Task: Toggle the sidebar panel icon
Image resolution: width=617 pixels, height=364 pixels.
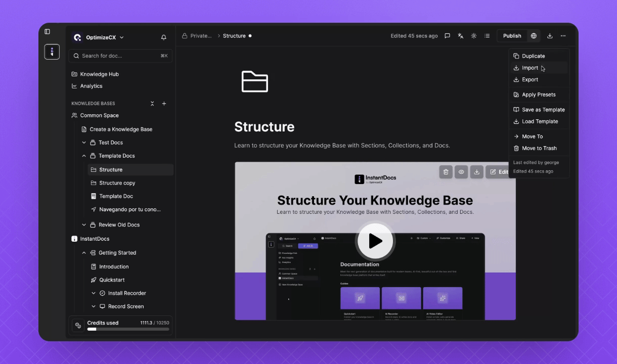Action: (x=48, y=31)
